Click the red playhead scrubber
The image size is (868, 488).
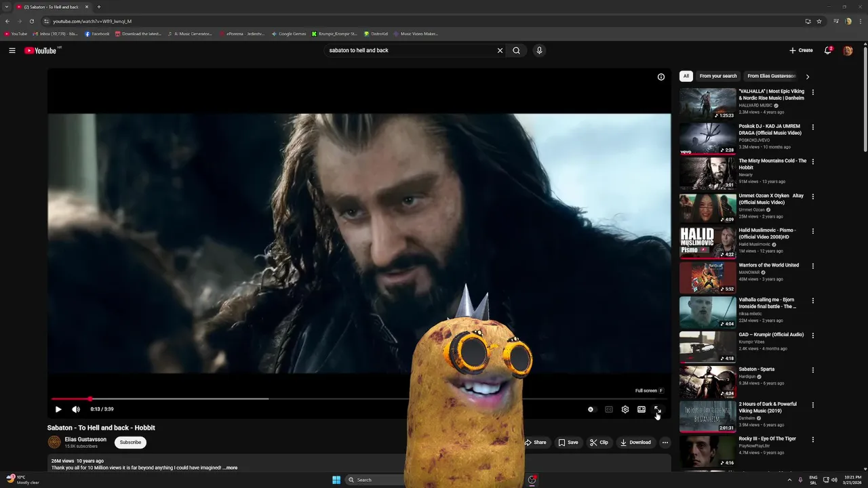click(90, 399)
